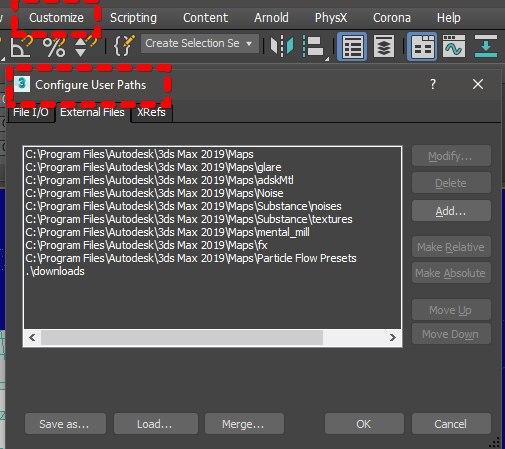Select the Maps\Substance\textures path
Image resolution: width=505 pixels, height=449 pixels.
click(189, 219)
